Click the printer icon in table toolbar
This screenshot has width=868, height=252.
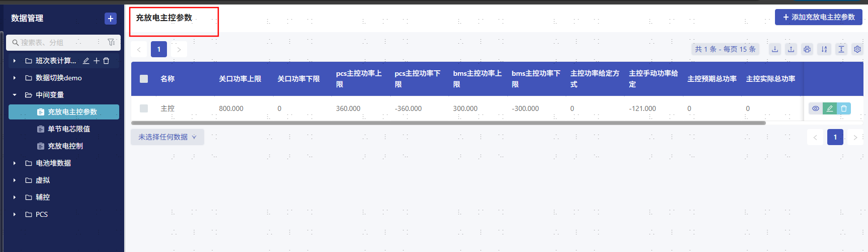[x=807, y=49]
